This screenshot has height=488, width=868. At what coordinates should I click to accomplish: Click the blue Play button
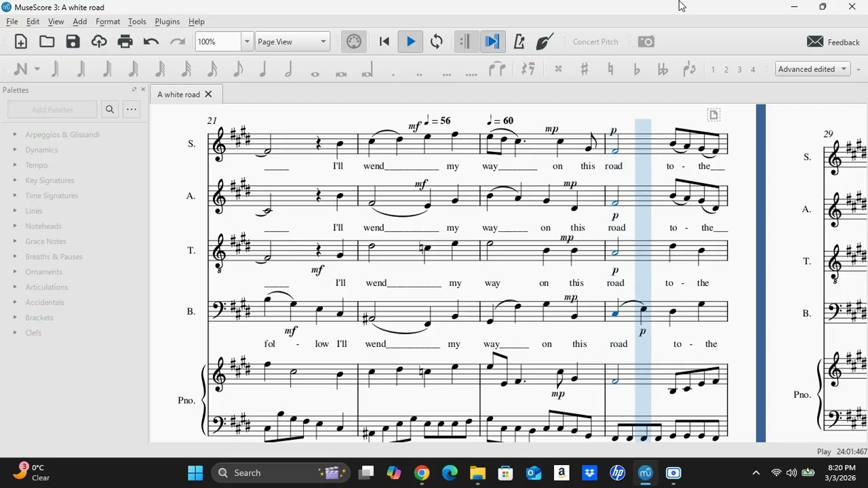[x=411, y=42]
